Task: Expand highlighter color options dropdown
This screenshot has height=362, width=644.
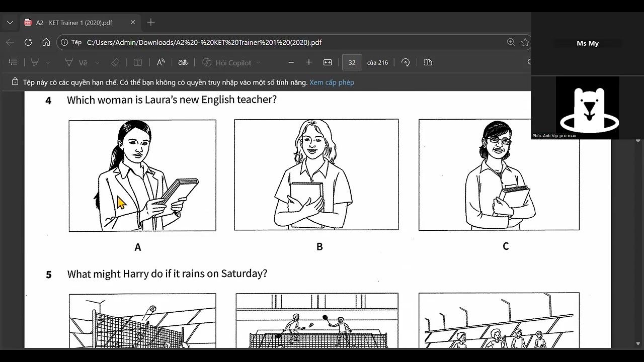Action: pyautogui.click(x=48, y=63)
